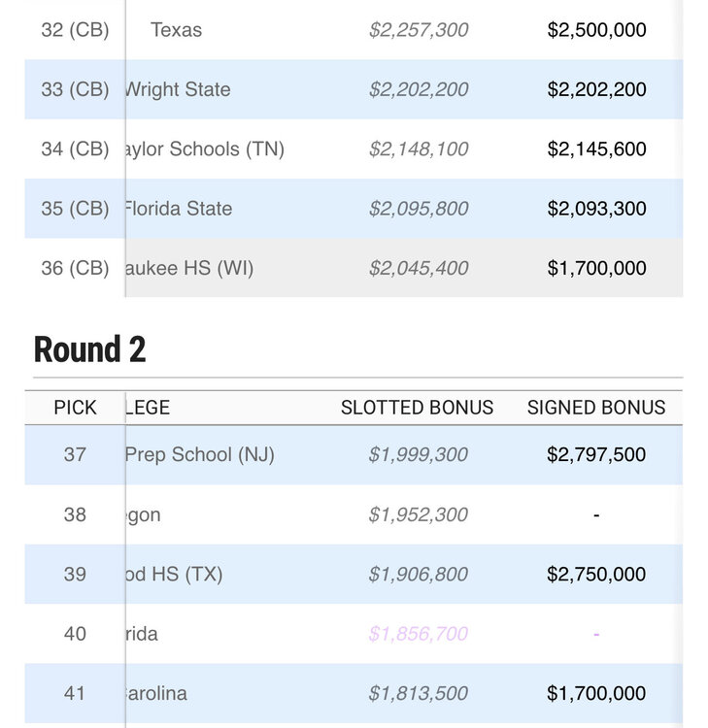This screenshot has width=708, height=728.
Task: Select the Florida State school cell
Action: click(179, 209)
